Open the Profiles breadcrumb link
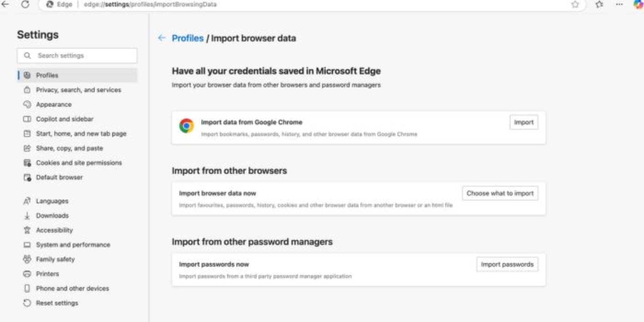This screenshot has height=322, width=644. click(x=187, y=38)
